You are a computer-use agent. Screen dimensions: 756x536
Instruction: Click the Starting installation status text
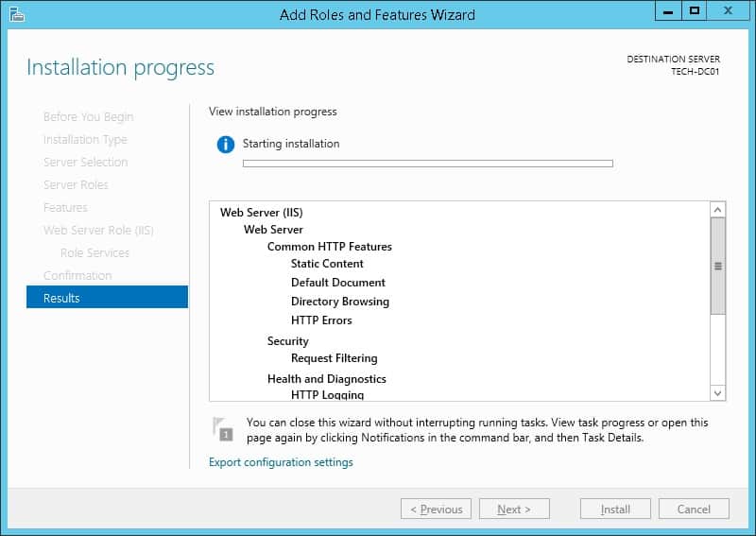(x=291, y=144)
